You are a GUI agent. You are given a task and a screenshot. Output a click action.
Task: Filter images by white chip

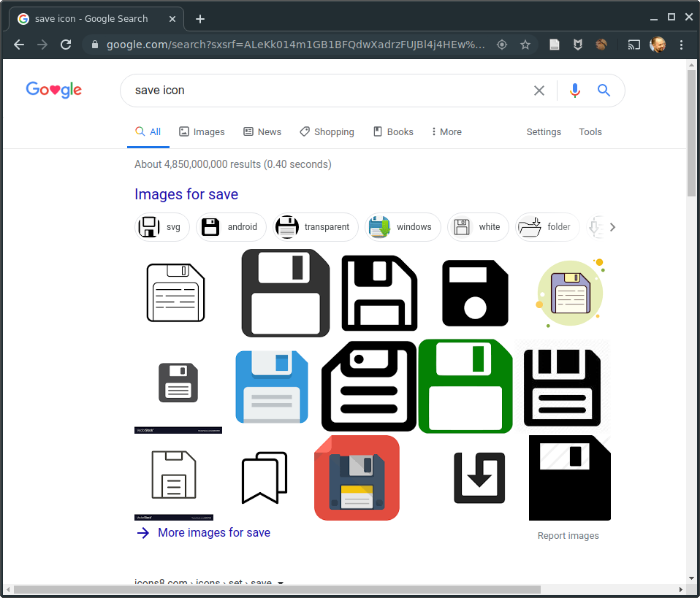478,227
